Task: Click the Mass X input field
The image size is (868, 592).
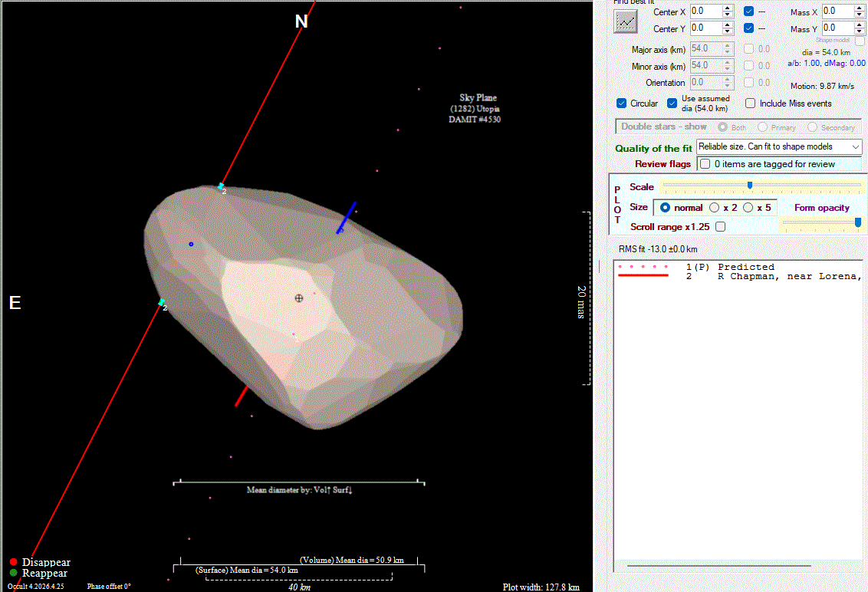Action: (x=838, y=11)
